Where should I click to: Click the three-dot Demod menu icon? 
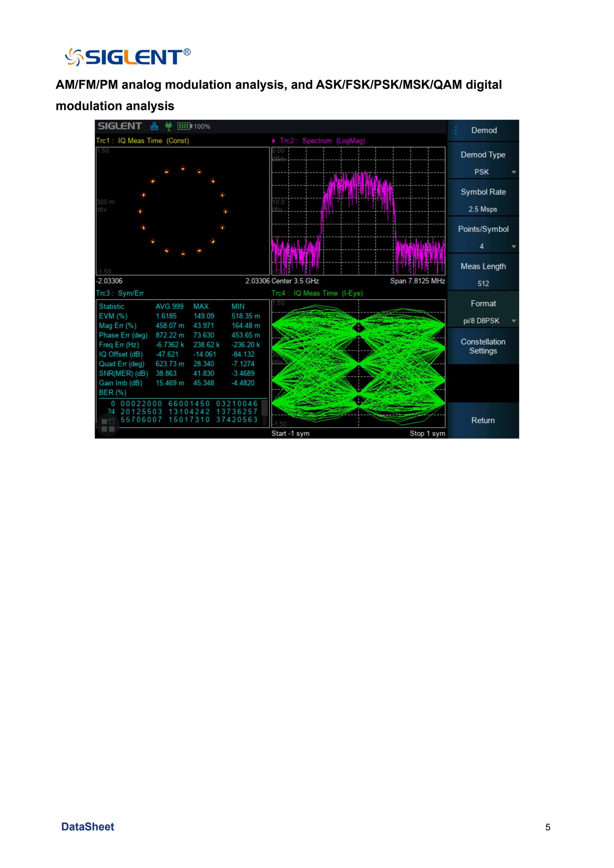[x=456, y=130]
